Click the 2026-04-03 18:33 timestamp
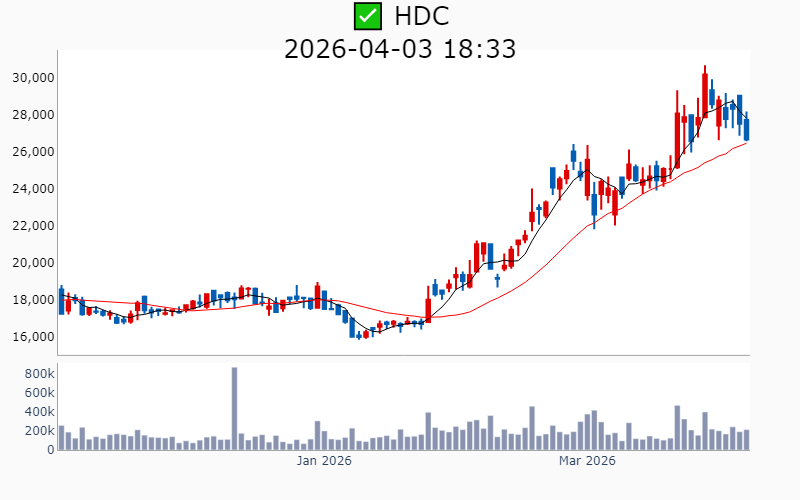The width and height of the screenshot is (800, 500). (x=400, y=48)
